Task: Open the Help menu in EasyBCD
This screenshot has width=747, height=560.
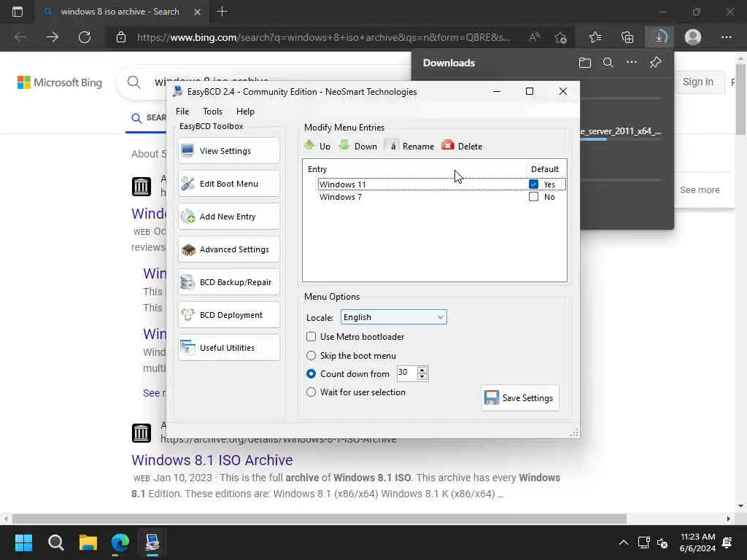Action: tap(245, 112)
